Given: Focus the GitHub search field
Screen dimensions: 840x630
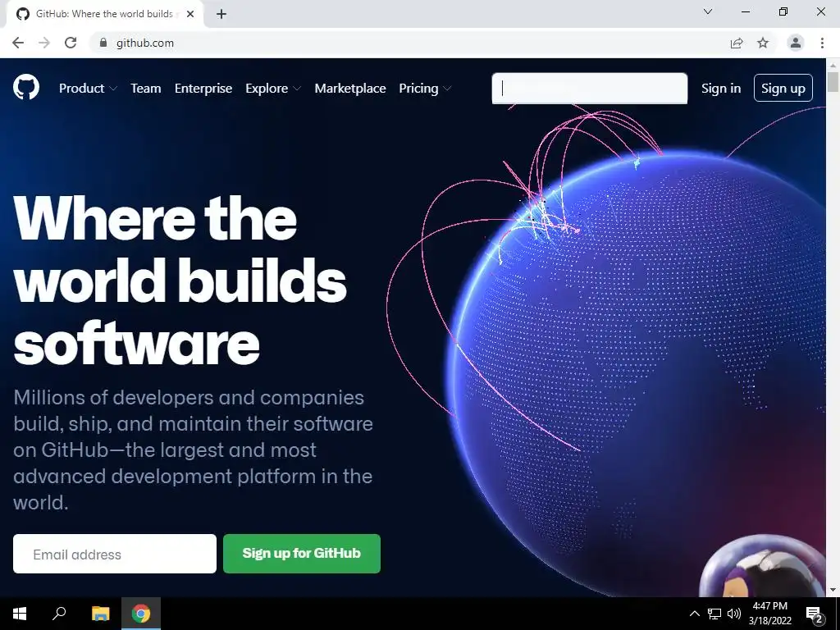Looking at the screenshot, I should (589, 89).
